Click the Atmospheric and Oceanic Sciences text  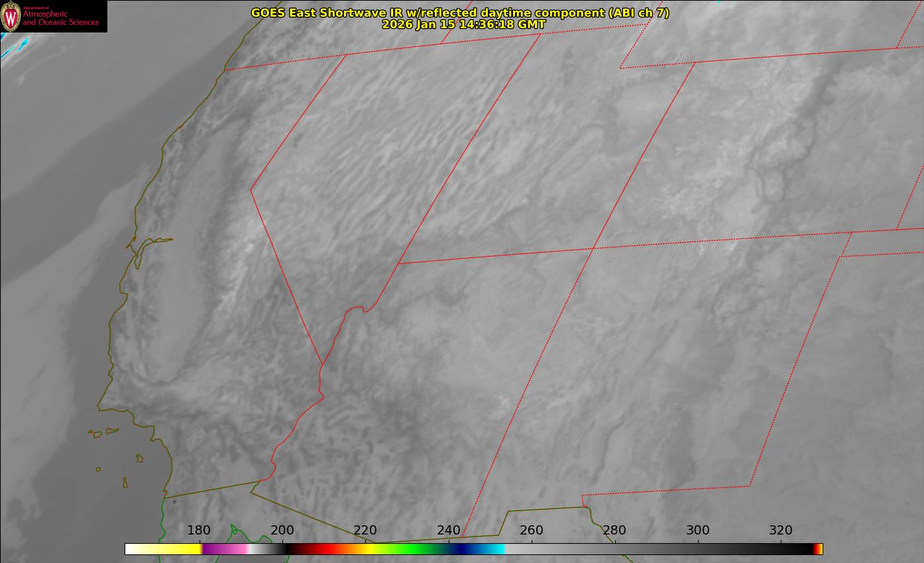coord(61,18)
